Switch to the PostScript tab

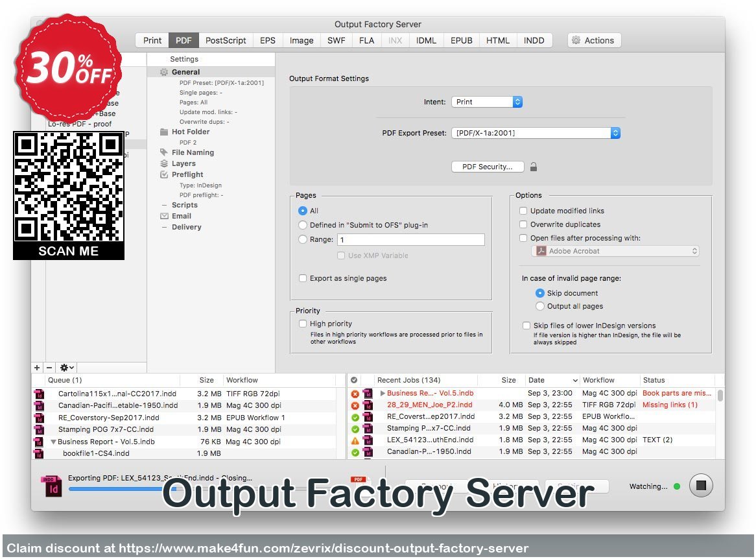[x=226, y=40]
